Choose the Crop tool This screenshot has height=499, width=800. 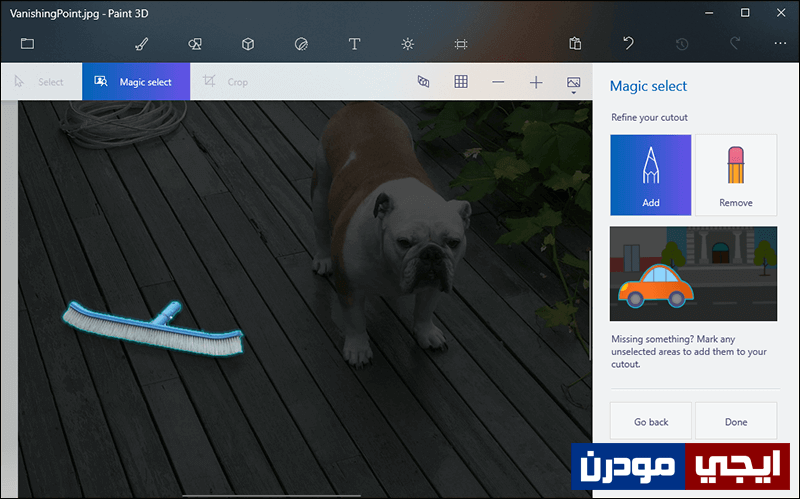tap(225, 82)
